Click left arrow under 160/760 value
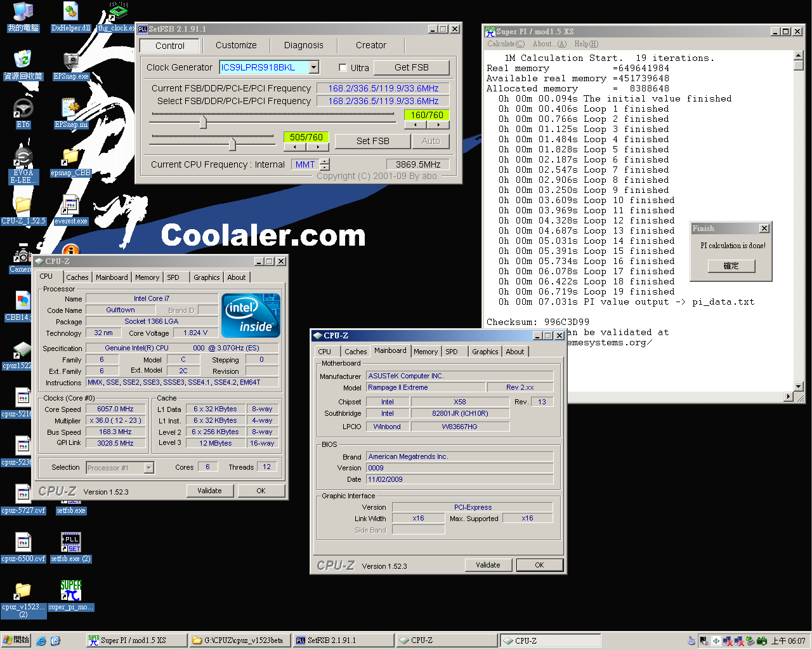Viewport: 812px width, 650px height. [416, 125]
